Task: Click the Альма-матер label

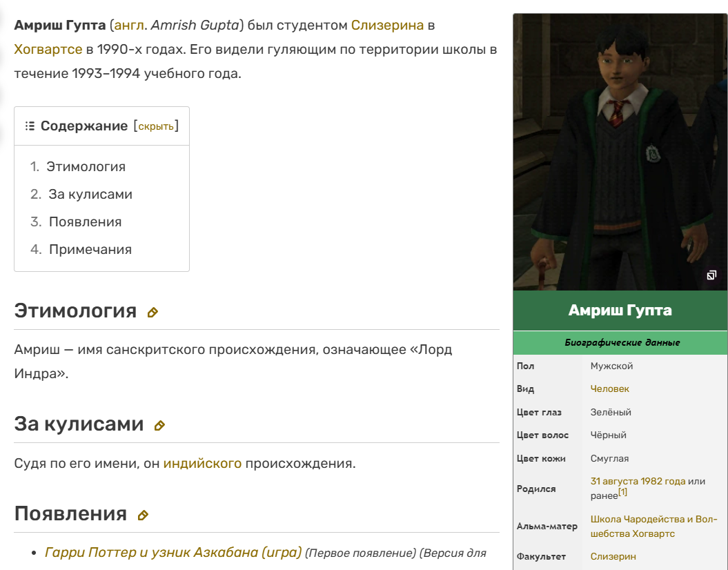Action: (x=547, y=526)
